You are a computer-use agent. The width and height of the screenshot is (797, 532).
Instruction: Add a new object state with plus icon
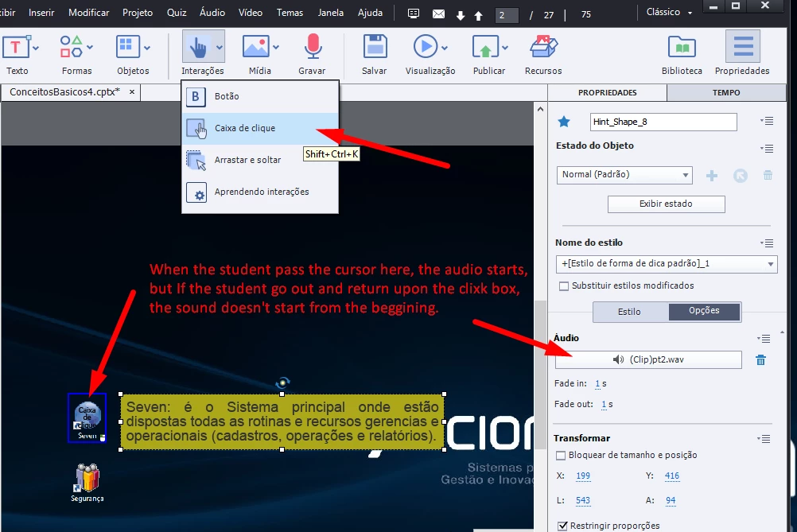click(x=712, y=176)
